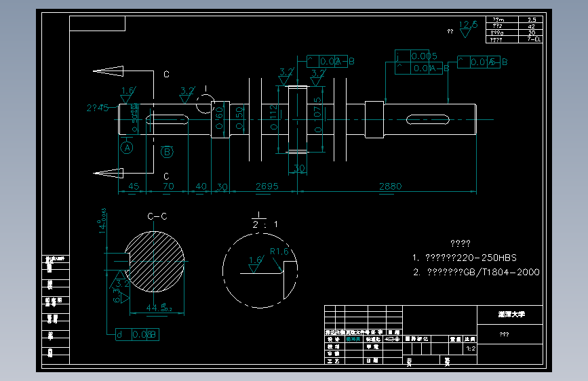
Task: Click the 40 dimension beside 70
Action: pos(201,186)
